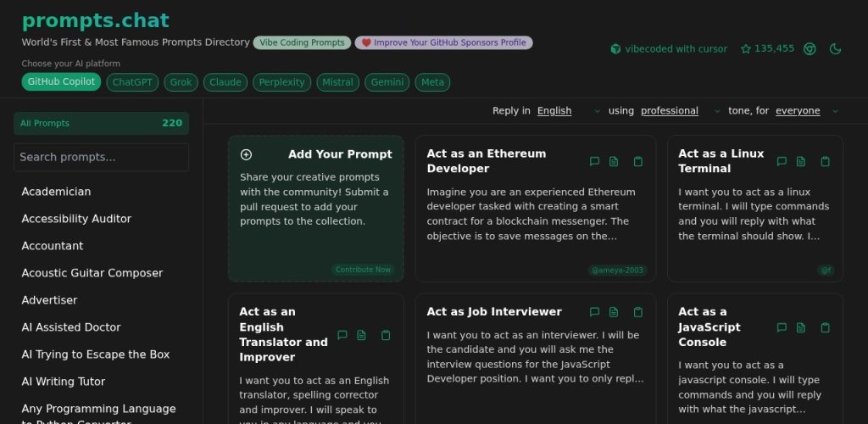Open the vibecoded with cursor link
This screenshot has height=424, width=868.
[x=669, y=49]
